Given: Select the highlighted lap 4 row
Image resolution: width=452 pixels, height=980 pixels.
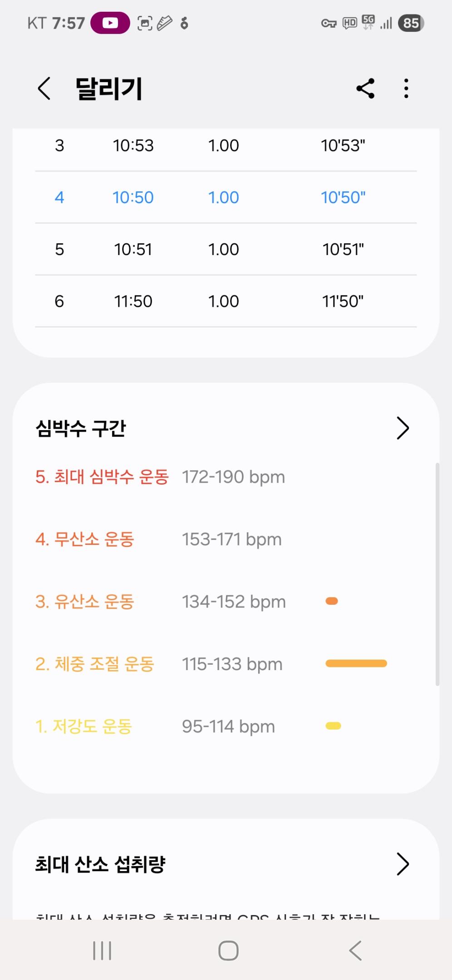Looking at the screenshot, I should pos(226,197).
